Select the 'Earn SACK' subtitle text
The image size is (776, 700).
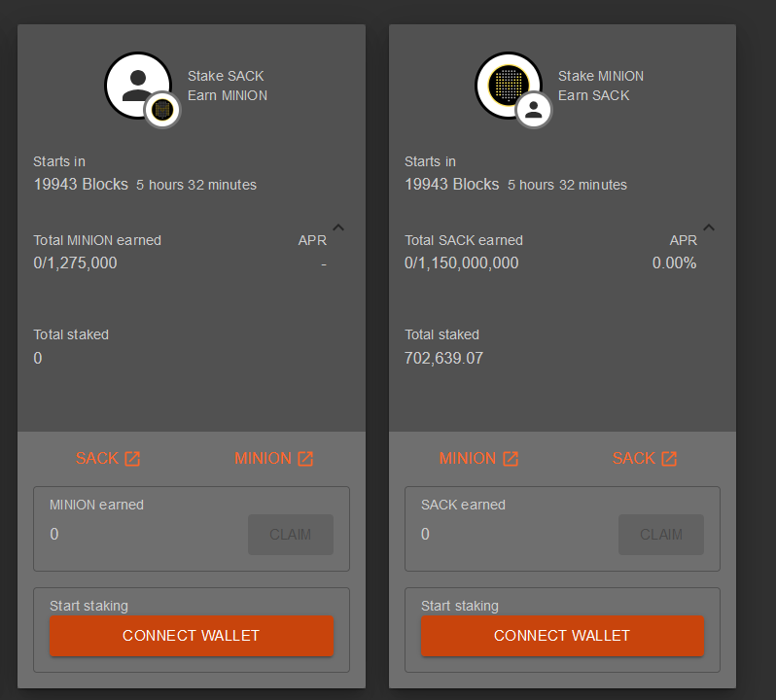[x=594, y=95]
